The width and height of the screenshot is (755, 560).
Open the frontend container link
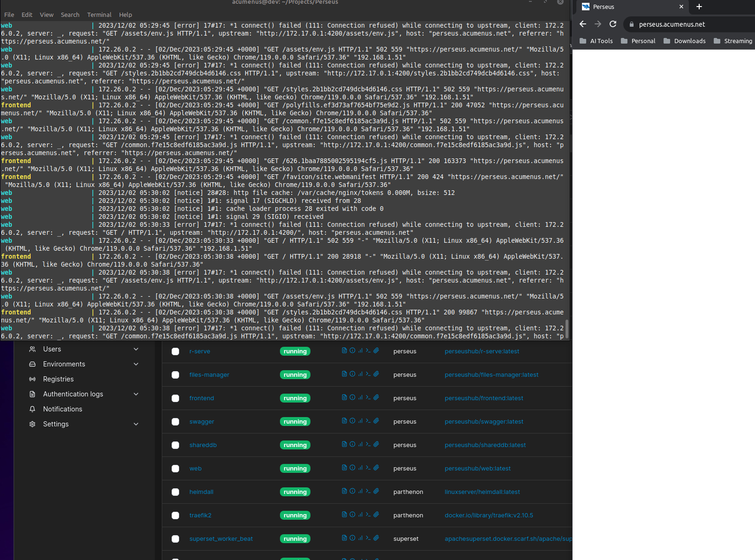click(x=202, y=398)
